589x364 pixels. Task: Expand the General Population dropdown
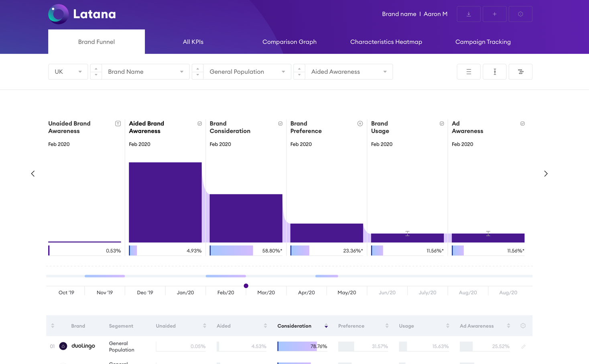click(x=247, y=72)
